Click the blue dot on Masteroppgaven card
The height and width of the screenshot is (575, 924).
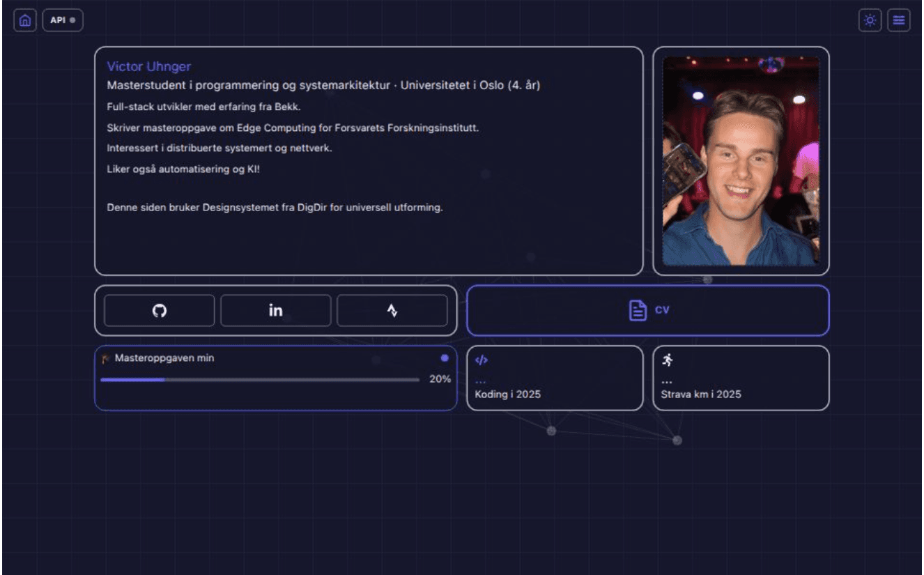(445, 358)
